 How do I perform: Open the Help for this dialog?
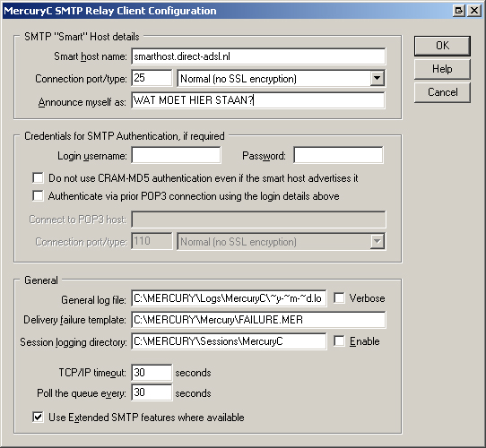click(x=442, y=69)
